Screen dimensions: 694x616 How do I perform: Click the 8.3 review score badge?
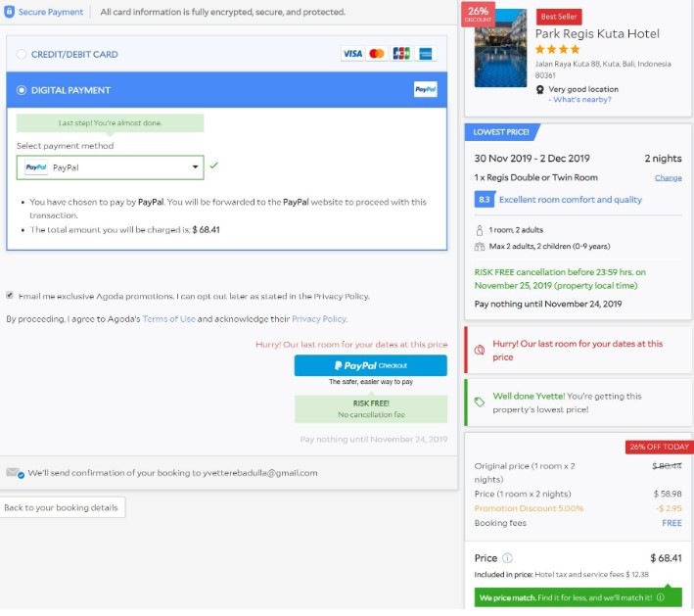pyautogui.click(x=485, y=200)
